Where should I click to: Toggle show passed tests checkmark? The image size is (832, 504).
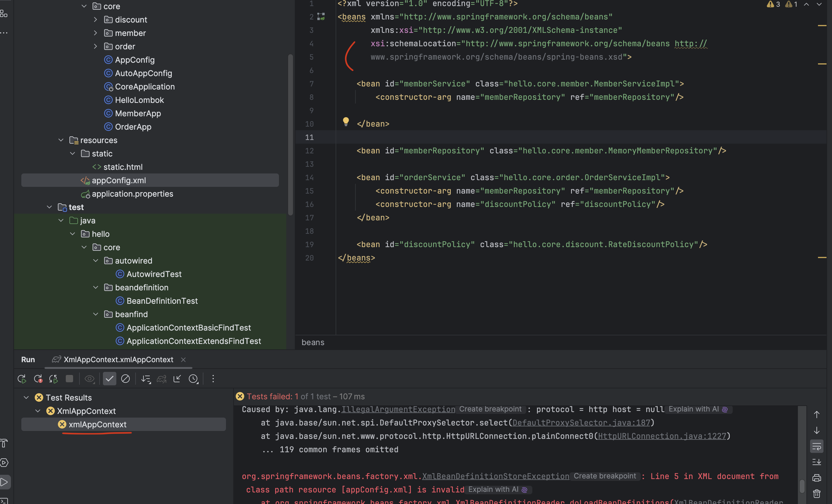[109, 379]
